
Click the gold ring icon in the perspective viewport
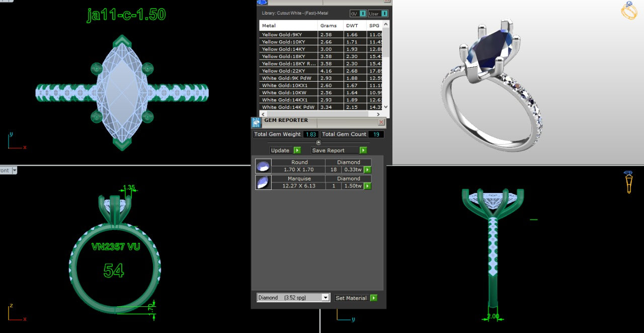(x=629, y=11)
